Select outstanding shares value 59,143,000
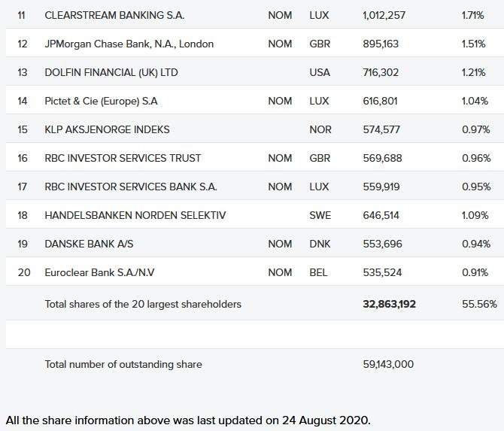 [388, 364]
